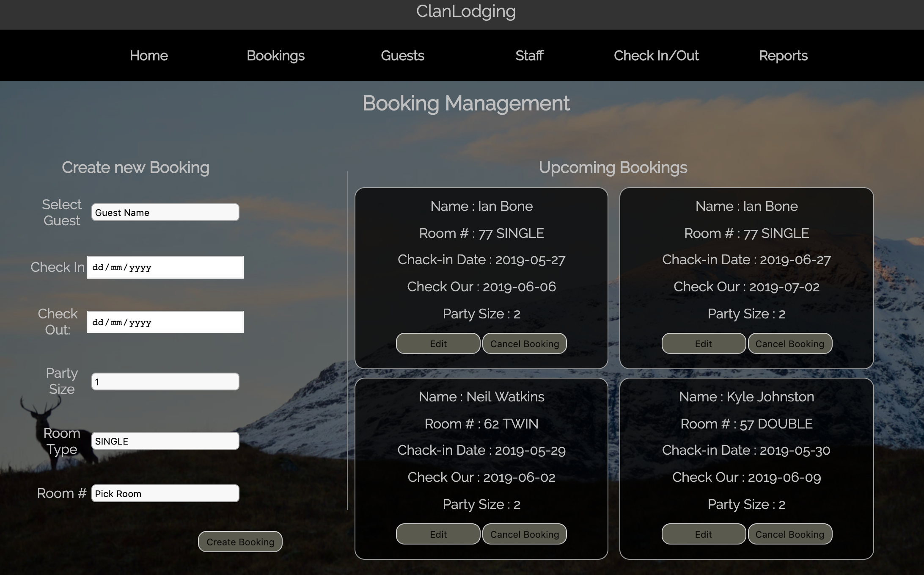The height and width of the screenshot is (575, 924).
Task: Click the Create Booking button
Action: point(239,542)
